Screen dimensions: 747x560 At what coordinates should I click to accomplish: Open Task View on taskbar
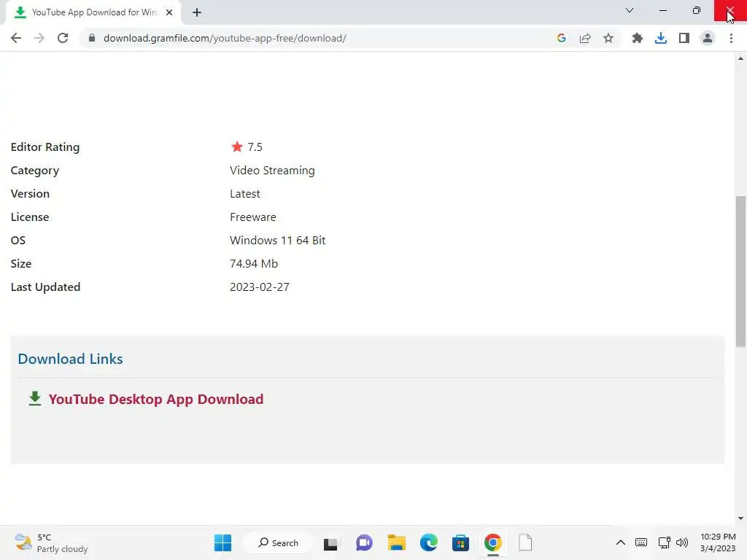pos(330,543)
